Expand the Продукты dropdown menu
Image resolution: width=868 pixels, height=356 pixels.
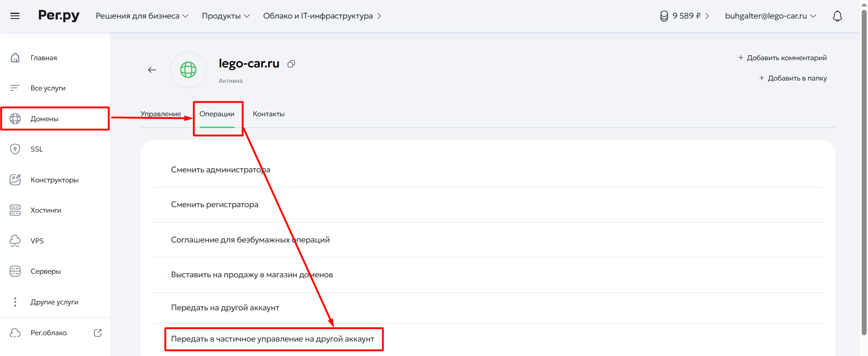coord(226,16)
